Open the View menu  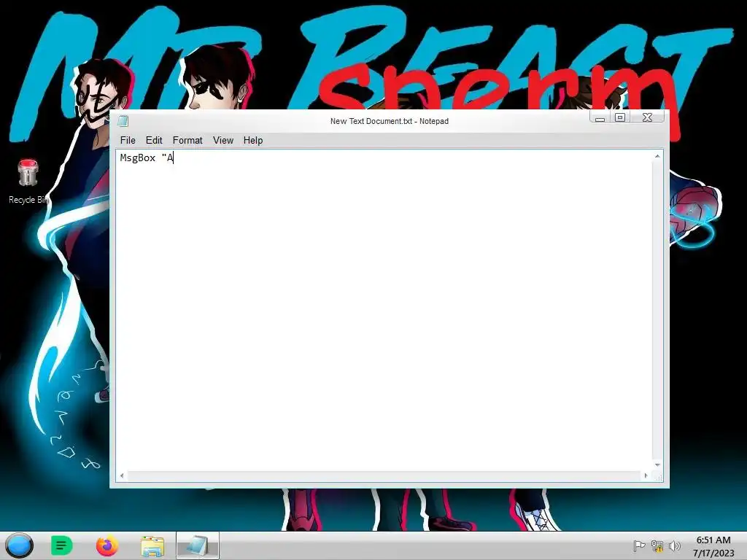pos(223,141)
